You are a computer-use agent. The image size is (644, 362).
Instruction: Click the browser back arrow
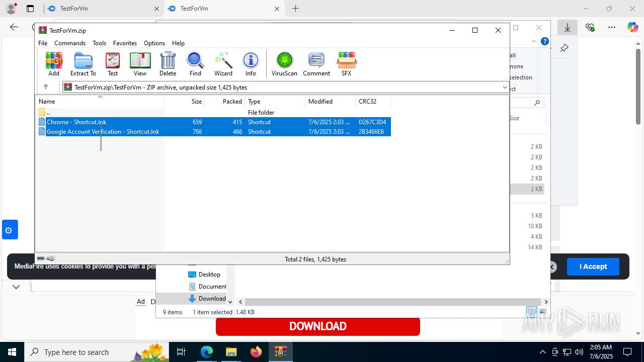coord(14,27)
